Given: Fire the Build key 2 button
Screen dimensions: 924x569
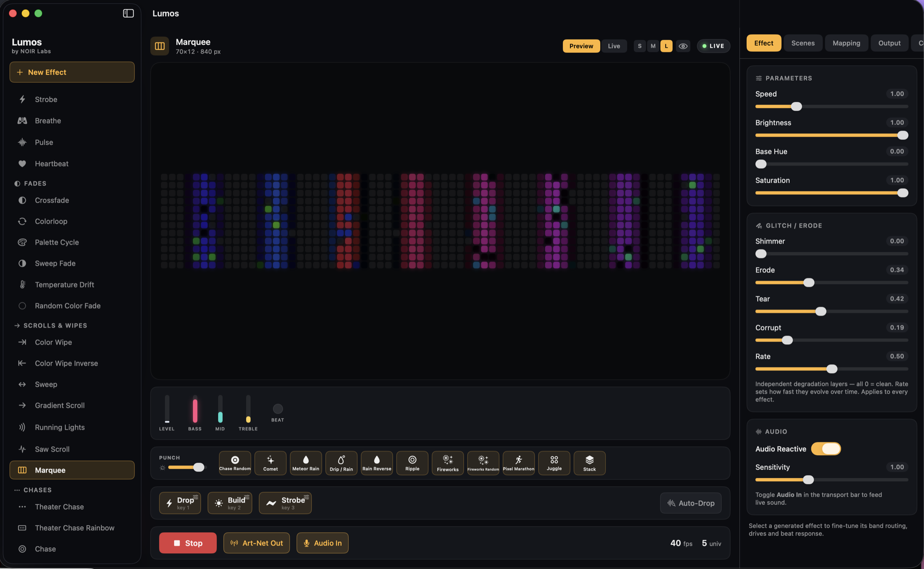Looking at the screenshot, I should tap(230, 503).
